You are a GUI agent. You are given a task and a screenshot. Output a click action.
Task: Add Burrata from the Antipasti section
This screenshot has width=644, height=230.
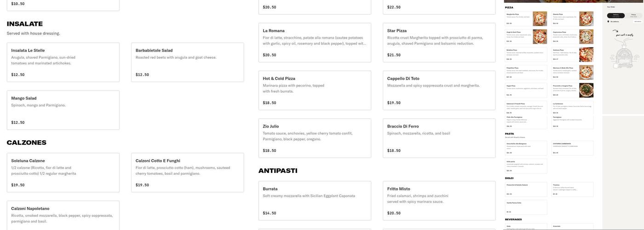pyautogui.click(x=315, y=201)
